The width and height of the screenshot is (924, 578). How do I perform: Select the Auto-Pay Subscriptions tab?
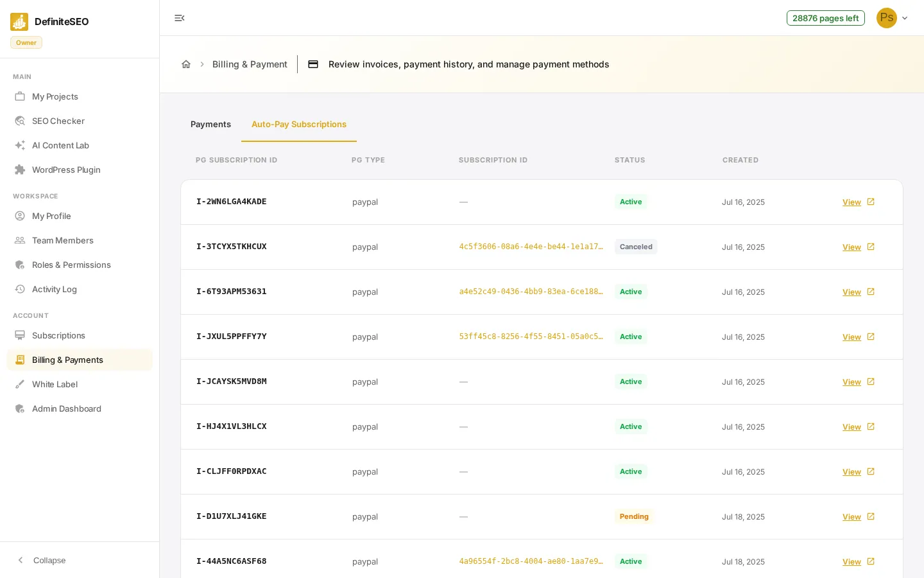coord(299,124)
